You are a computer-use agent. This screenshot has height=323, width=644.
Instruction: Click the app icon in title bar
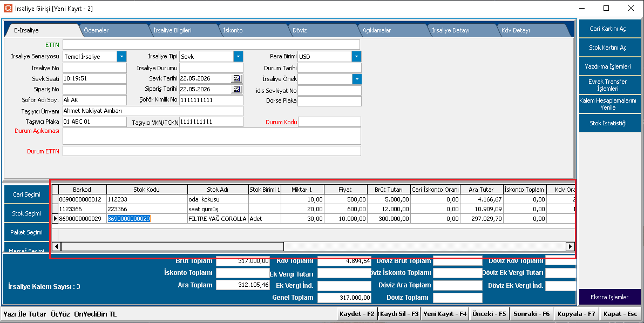[8, 8]
